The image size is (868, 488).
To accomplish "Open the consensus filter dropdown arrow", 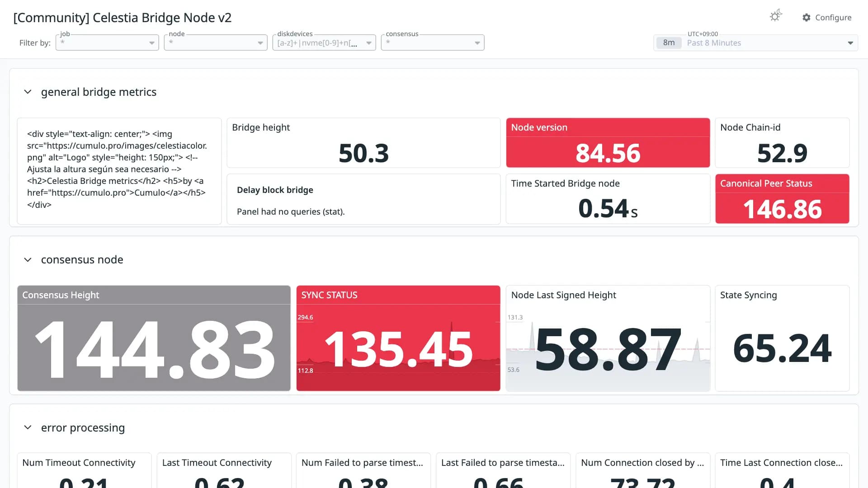I will [477, 43].
